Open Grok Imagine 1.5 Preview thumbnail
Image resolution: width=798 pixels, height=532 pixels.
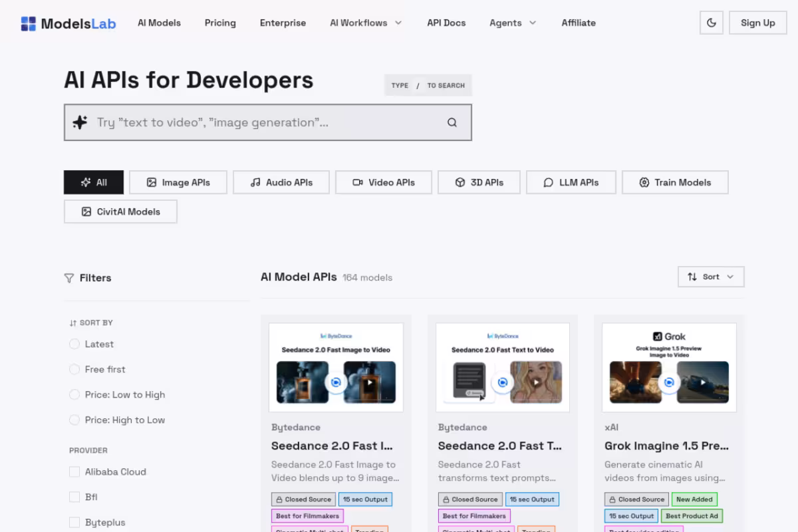[669, 368]
